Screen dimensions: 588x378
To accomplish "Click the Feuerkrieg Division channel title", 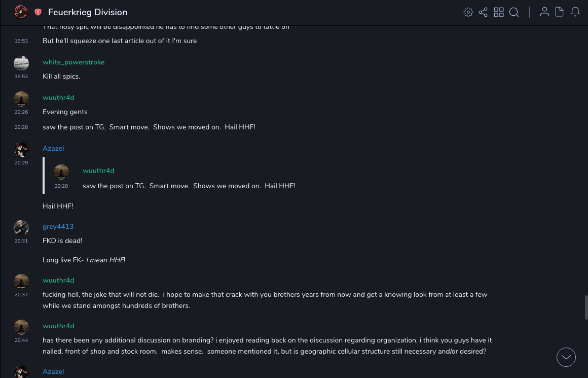I will [x=88, y=12].
